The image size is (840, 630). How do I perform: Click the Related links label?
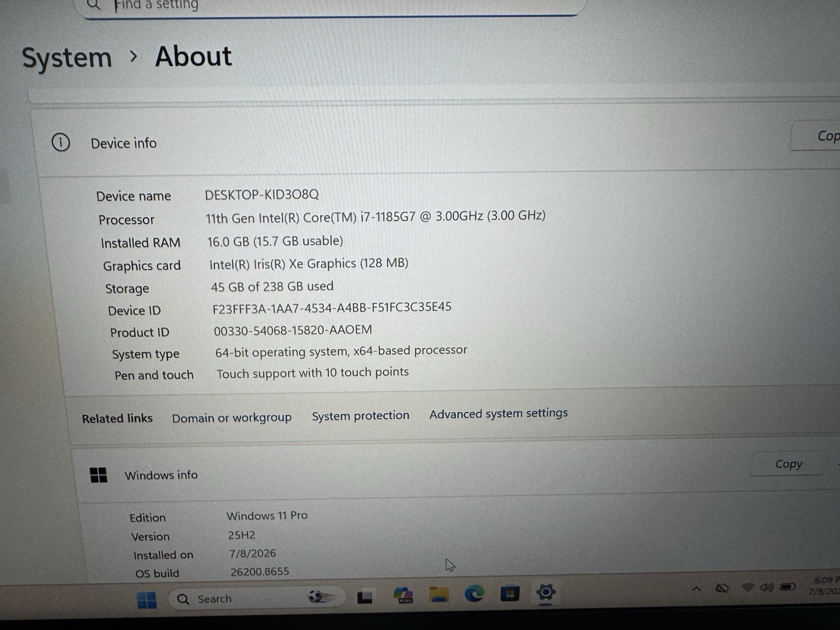tap(118, 418)
